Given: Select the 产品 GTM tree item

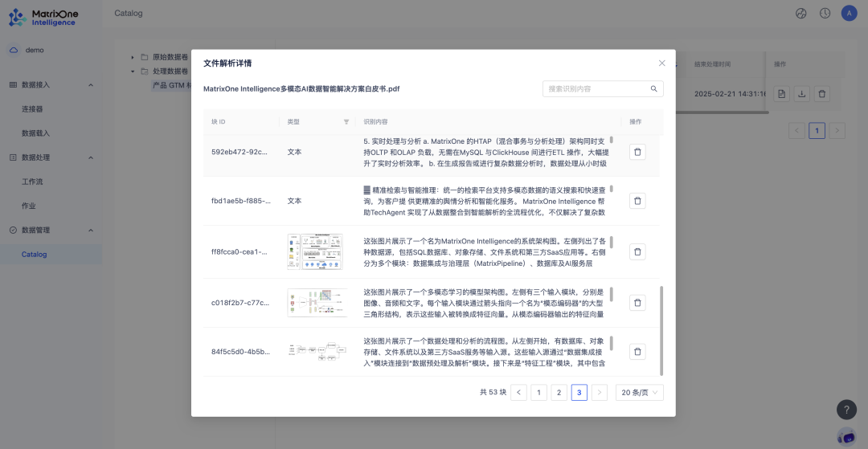Looking at the screenshot, I should click(x=172, y=86).
